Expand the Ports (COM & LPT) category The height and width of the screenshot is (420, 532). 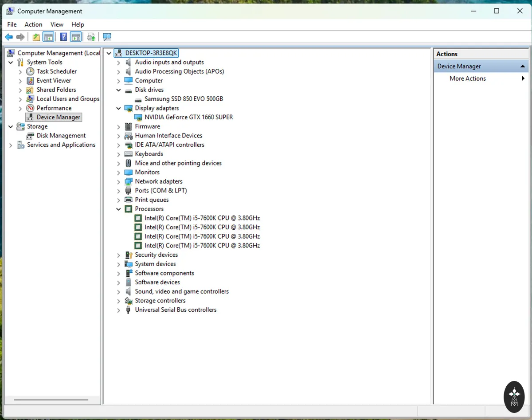pyautogui.click(x=118, y=191)
